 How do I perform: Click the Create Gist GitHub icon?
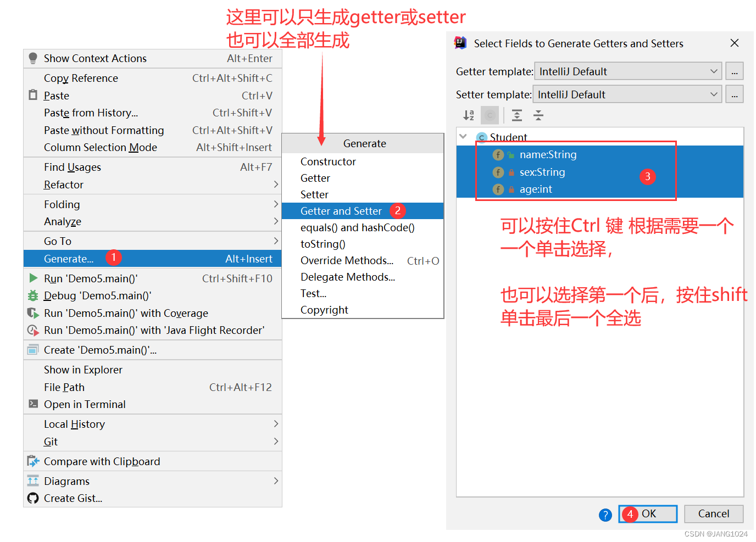[x=33, y=498]
